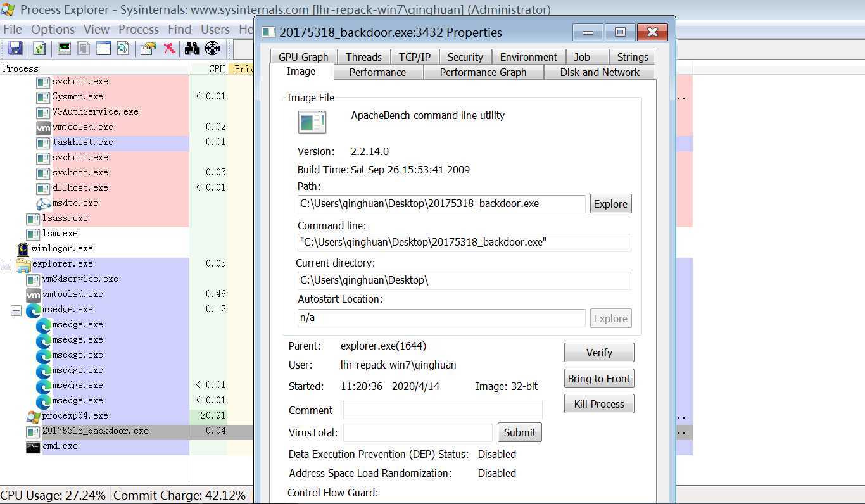Click the msdtc.exe process icon
The image size is (865, 504).
tap(43, 203)
